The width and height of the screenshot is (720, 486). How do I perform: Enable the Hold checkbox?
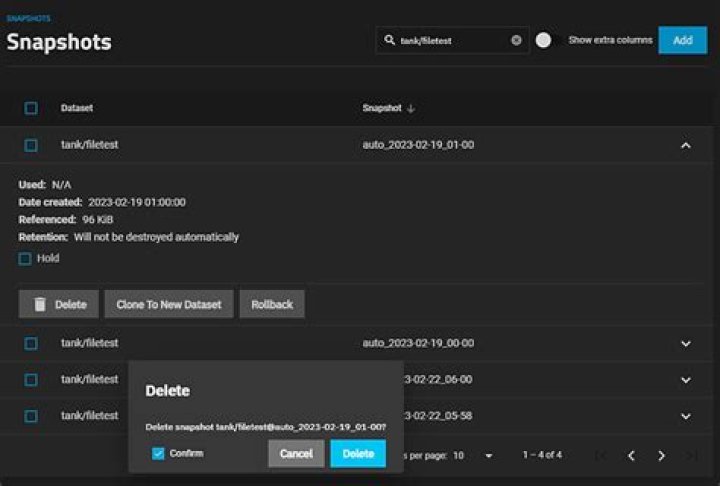tap(25, 258)
